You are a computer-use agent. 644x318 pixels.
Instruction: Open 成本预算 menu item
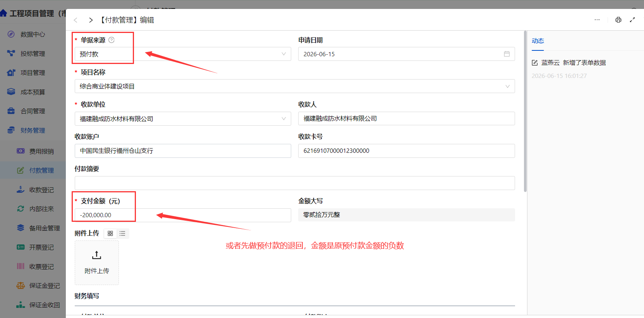[x=33, y=92]
